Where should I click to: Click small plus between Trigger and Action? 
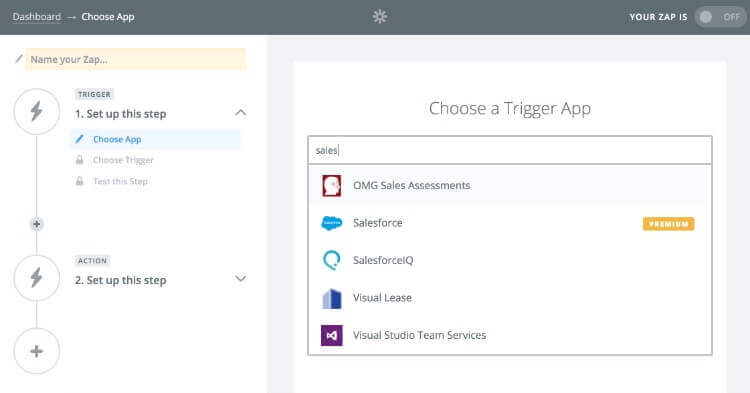coord(37,224)
